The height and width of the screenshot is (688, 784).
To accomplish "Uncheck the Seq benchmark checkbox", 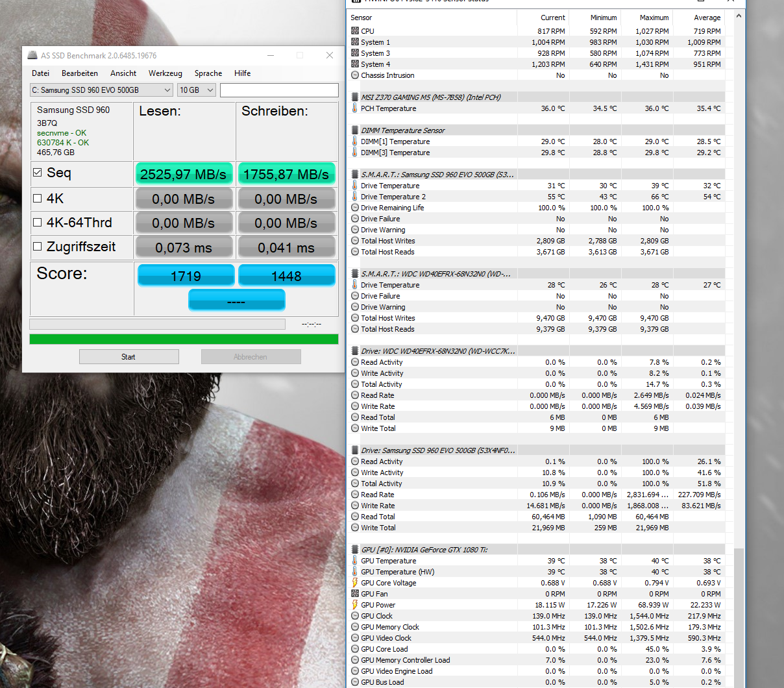I will tap(38, 173).
